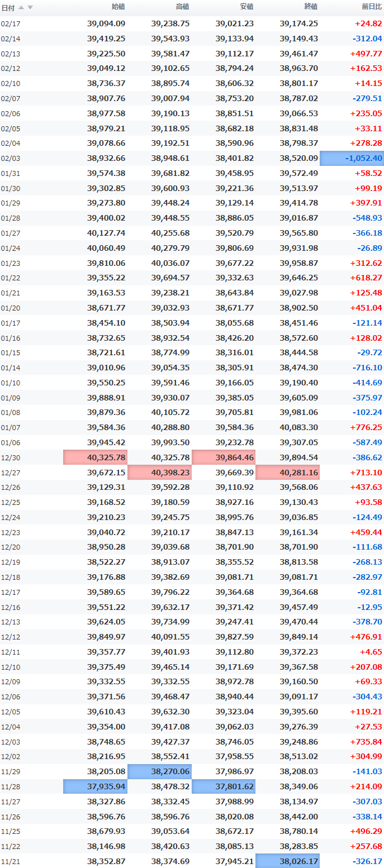Select highlighted closing value 40,281.16
The width and height of the screenshot is (384, 868).
(x=288, y=473)
